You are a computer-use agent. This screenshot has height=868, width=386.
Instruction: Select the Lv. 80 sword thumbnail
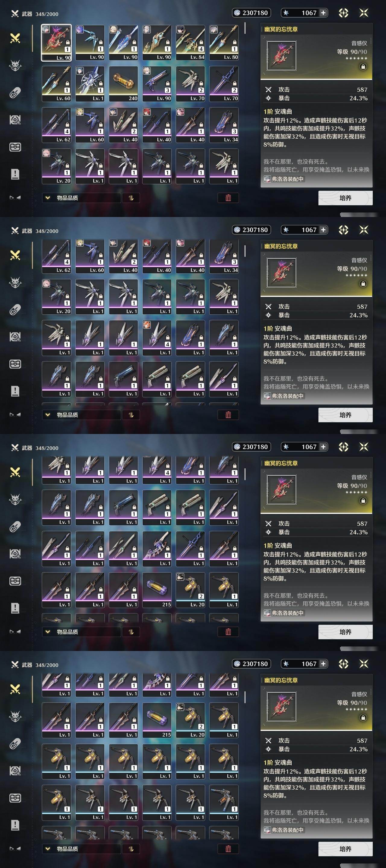click(224, 42)
